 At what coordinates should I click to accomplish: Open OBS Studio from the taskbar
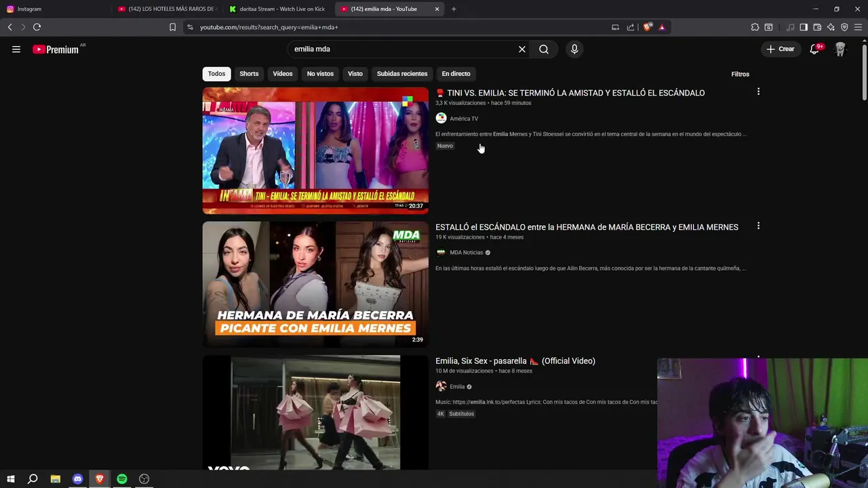tap(144, 479)
